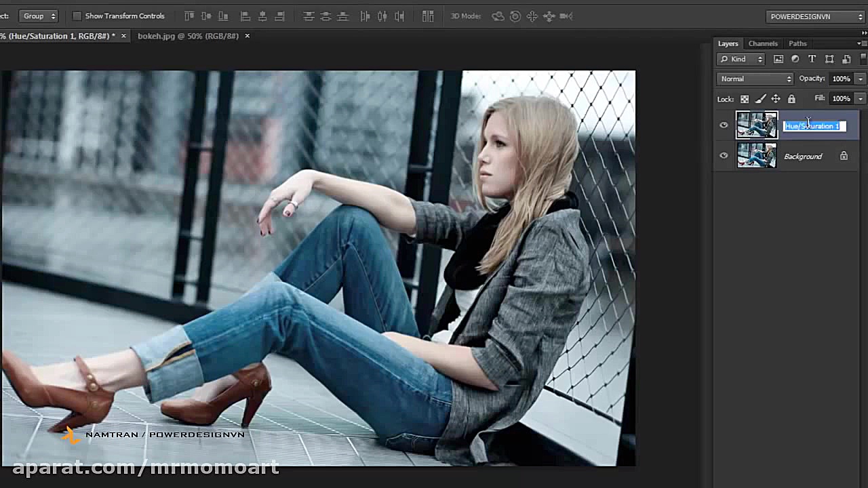Viewport: 868px width, 488px height.
Task: Open the Fill percentage slider
Action: (860, 98)
